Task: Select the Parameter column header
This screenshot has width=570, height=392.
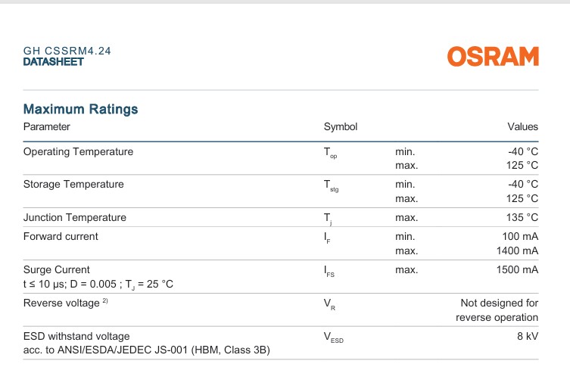Action: [x=46, y=127]
